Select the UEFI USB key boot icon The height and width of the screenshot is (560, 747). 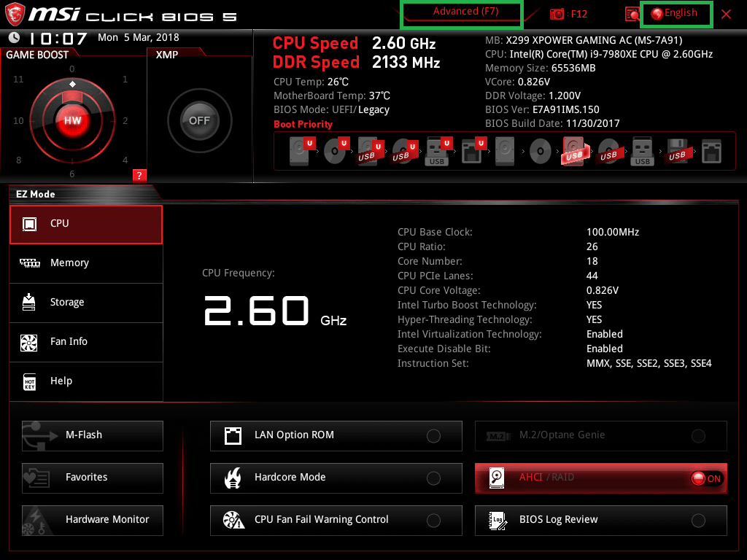(438, 151)
